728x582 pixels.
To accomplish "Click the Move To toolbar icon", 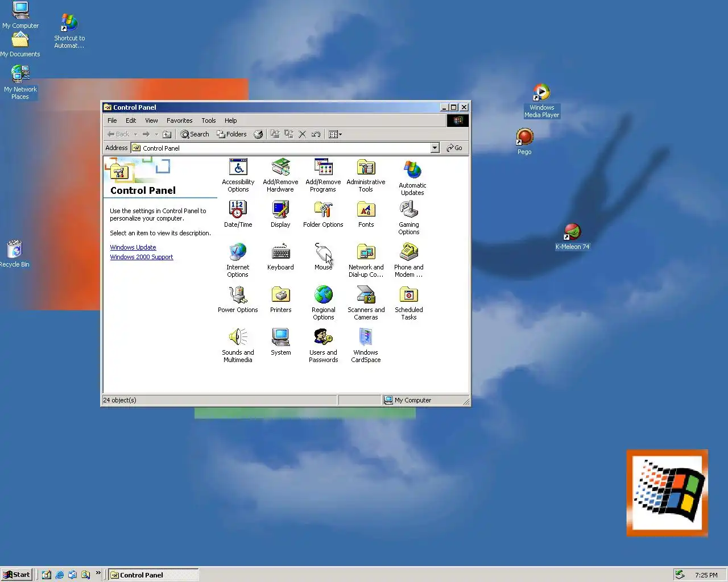I will click(x=275, y=134).
